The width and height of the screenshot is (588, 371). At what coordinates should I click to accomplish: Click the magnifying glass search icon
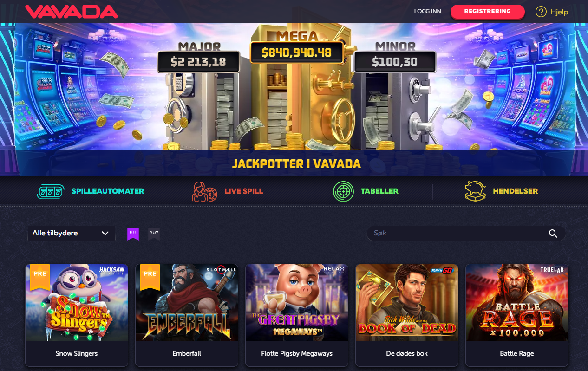point(553,234)
